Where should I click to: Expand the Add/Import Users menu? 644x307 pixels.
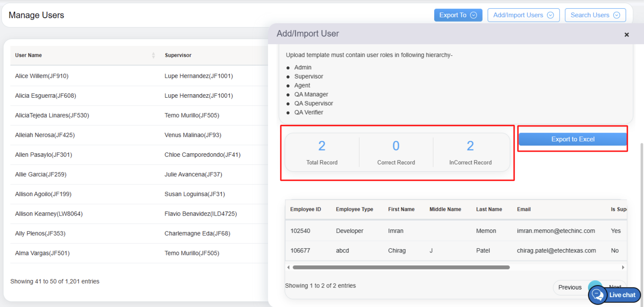click(523, 15)
